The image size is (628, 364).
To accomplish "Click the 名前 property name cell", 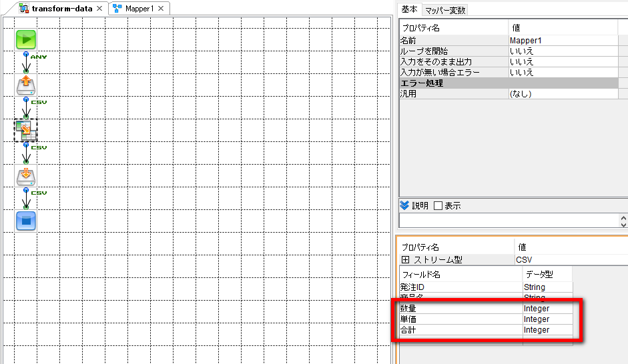I will [x=454, y=41].
